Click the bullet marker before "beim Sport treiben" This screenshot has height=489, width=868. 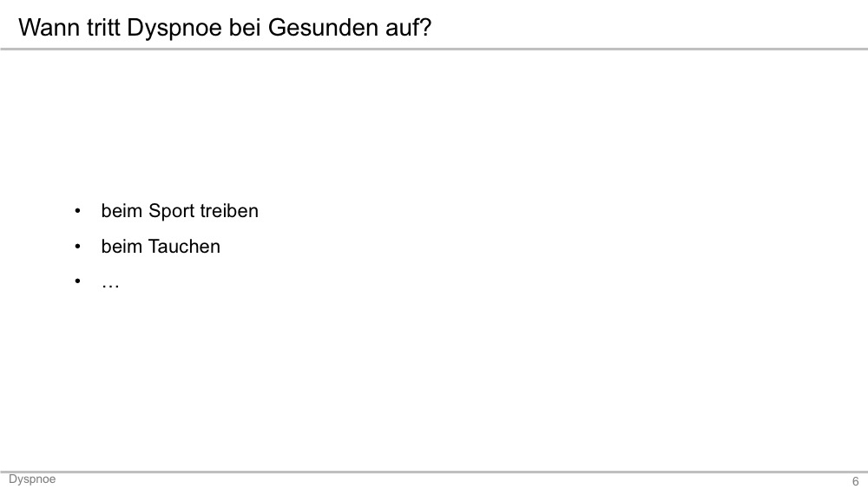[x=77, y=210]
